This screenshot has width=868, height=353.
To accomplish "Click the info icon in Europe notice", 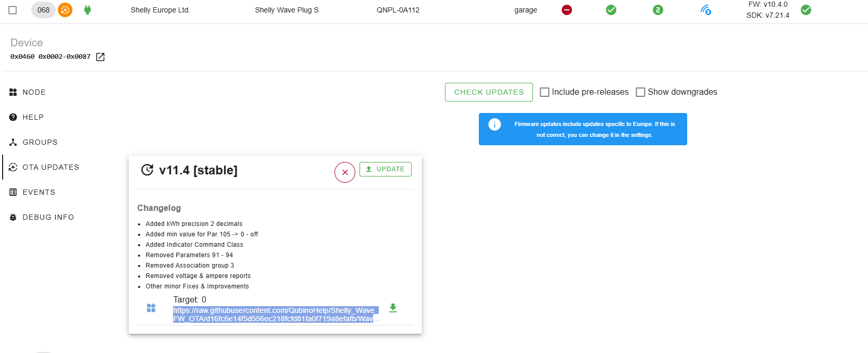I will click(494, 124).
